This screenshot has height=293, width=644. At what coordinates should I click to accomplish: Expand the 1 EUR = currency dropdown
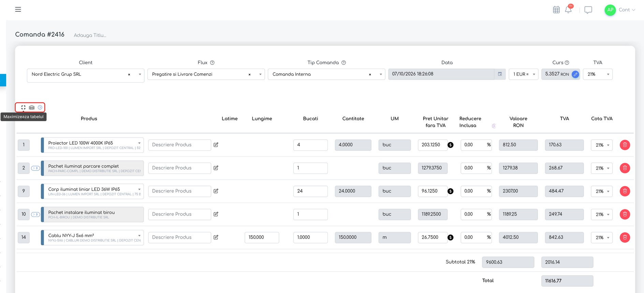(524, 74)
